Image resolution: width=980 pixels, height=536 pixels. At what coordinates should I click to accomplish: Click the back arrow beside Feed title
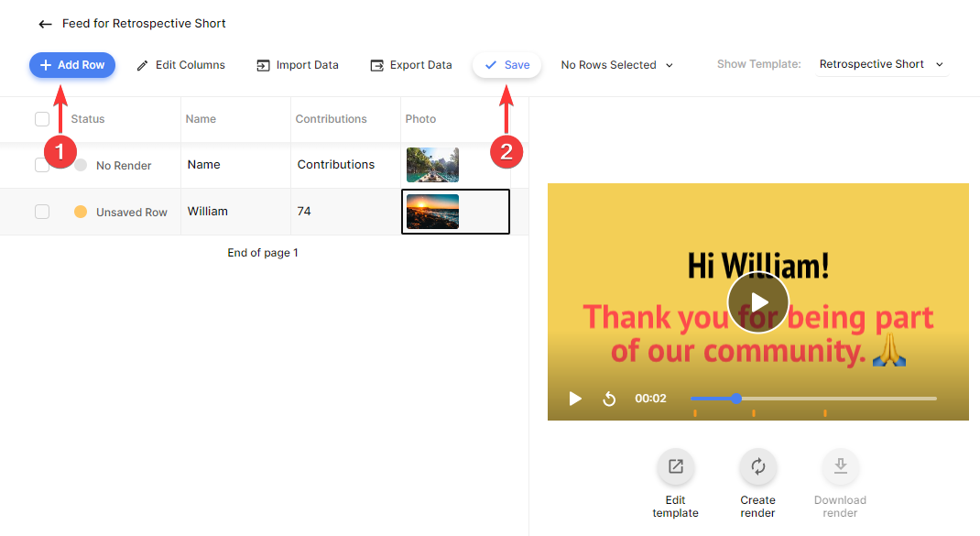tap(45, 24)
